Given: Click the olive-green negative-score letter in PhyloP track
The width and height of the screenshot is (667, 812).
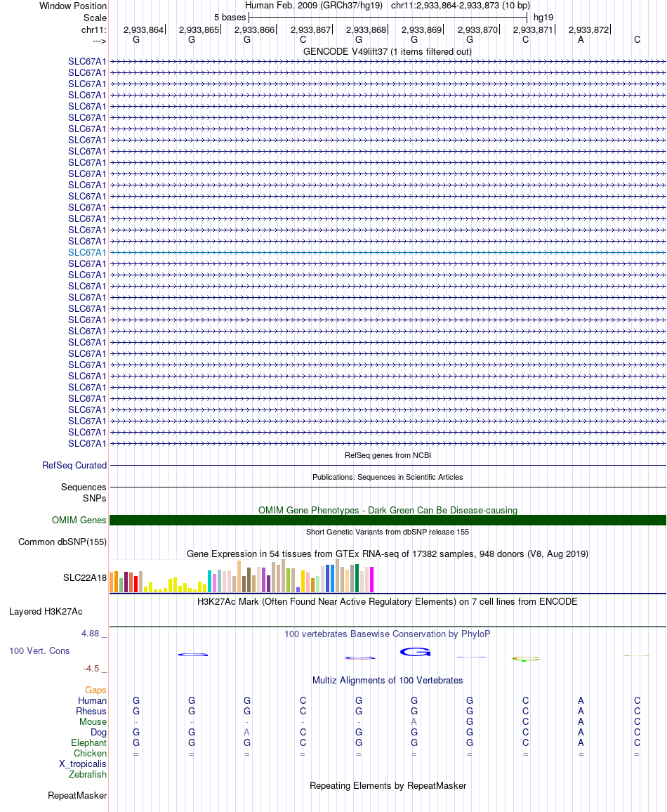Looking at the screenshot, I should pyautogui.click(x=525, y=659).
